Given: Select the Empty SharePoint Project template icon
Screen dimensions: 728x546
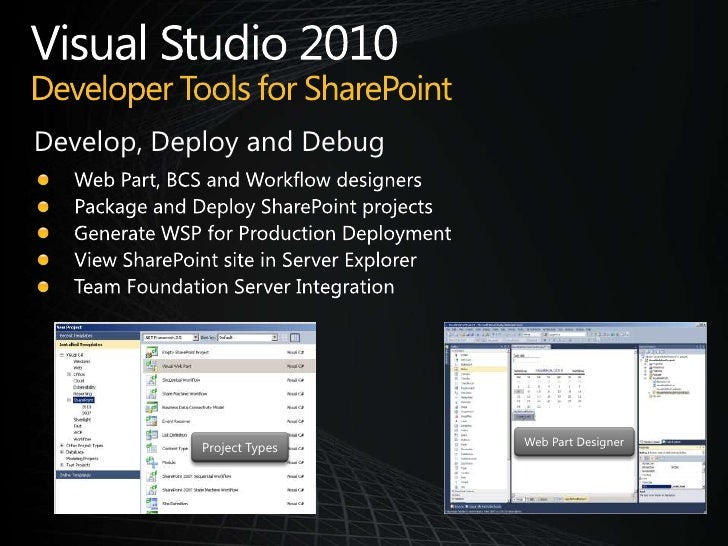Looking at the screenshot, I should [152, 352].
